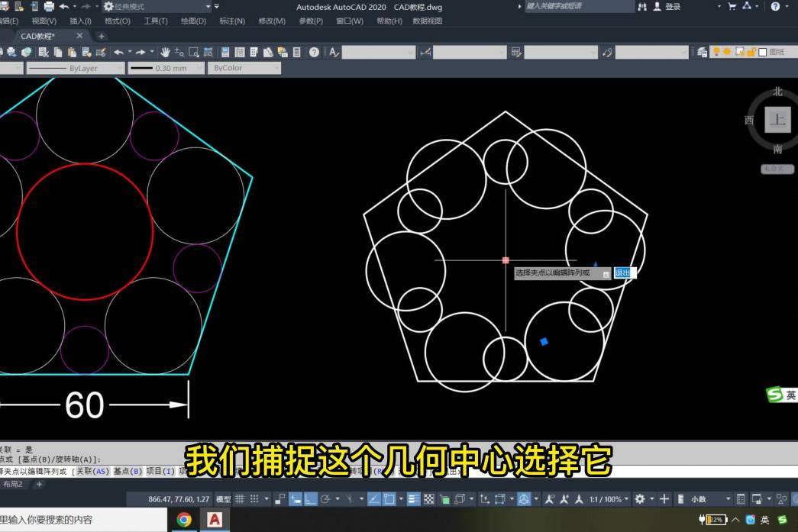Expand the workspace switching dropdown

pos(208,7)
